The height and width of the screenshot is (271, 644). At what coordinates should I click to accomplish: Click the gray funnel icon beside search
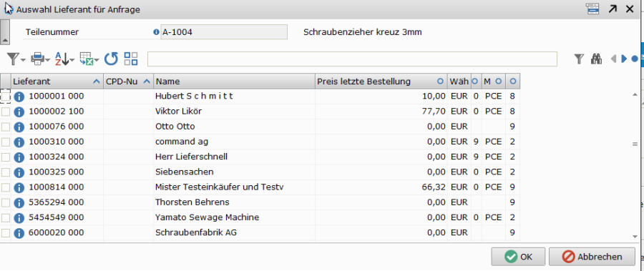coord(579,59)
